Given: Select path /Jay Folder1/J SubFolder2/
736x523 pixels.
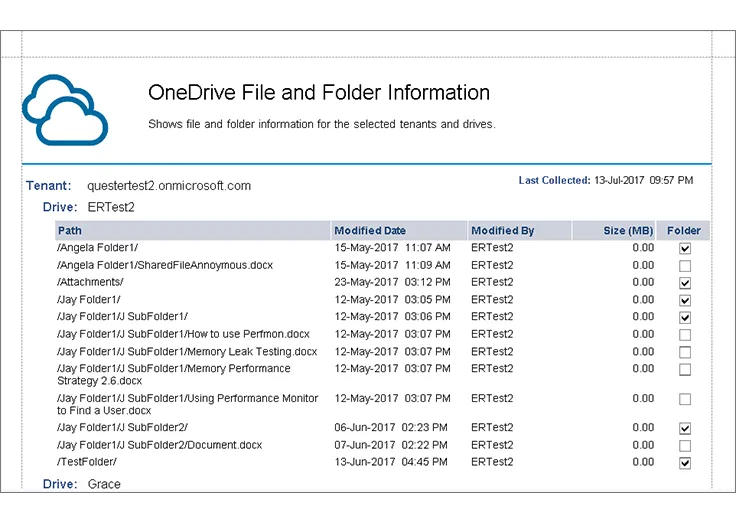Looking at the screenshot, I should tap(122, 427).
